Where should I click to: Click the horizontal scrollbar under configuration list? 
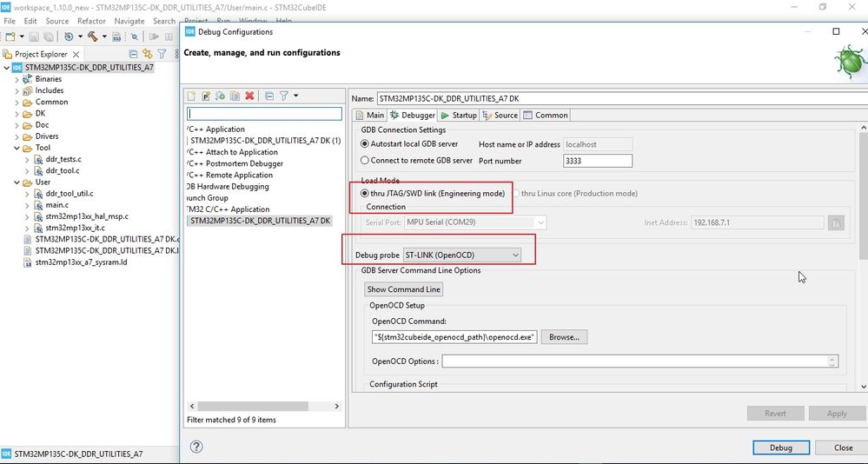pyautogui.click(x=253, y=406)
